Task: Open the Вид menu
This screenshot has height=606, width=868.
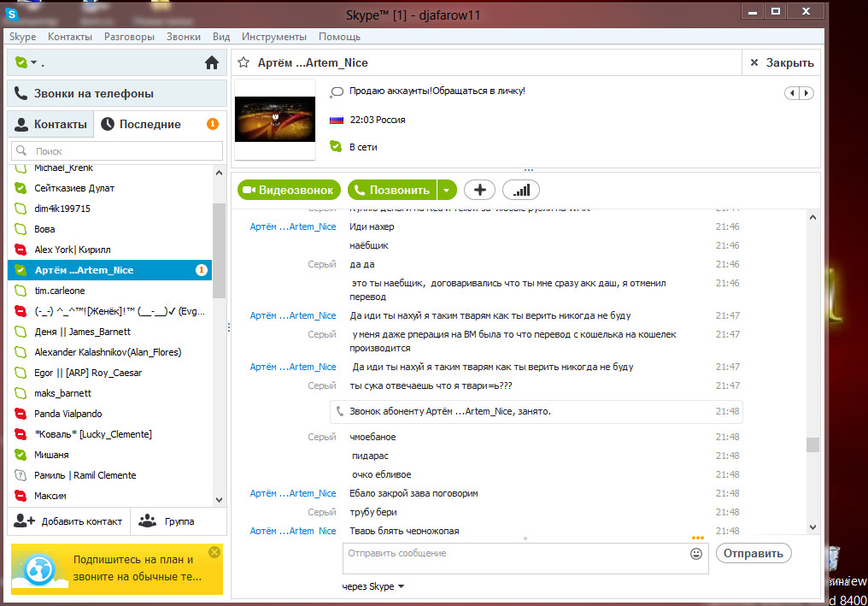Action: point(221,37)
